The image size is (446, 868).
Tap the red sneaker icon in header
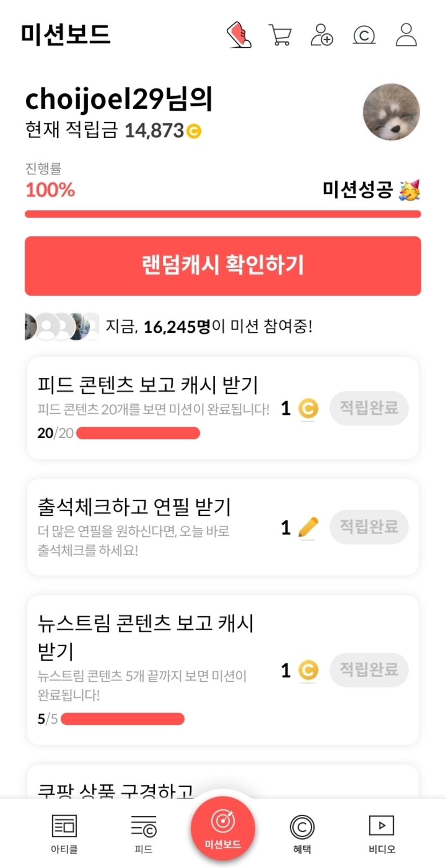(x=239, y=35)
